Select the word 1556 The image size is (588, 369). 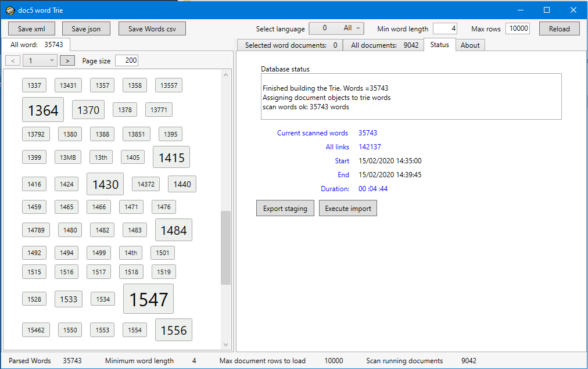(x=174, y=330)
